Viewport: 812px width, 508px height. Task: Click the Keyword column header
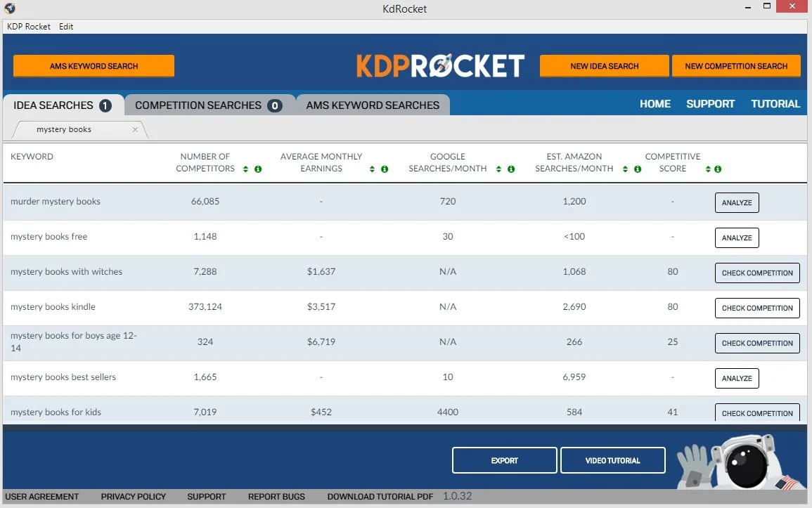(x=32, y=157)
